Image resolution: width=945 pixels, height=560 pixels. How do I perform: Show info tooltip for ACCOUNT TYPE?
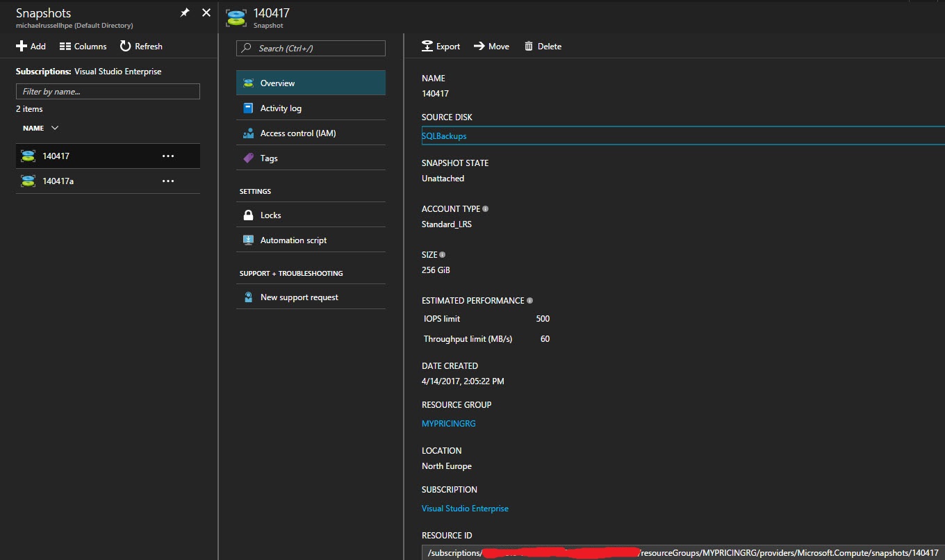click(x=485, y=208)
